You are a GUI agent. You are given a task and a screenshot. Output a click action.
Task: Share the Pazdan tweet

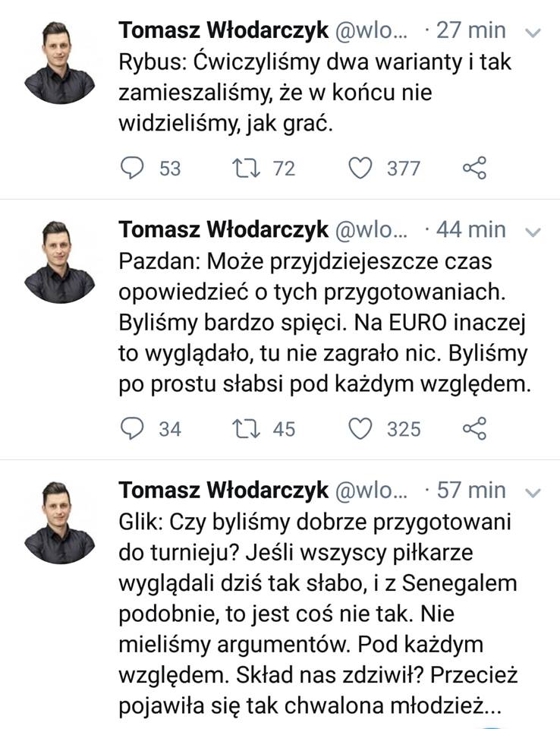coord(474,428)
